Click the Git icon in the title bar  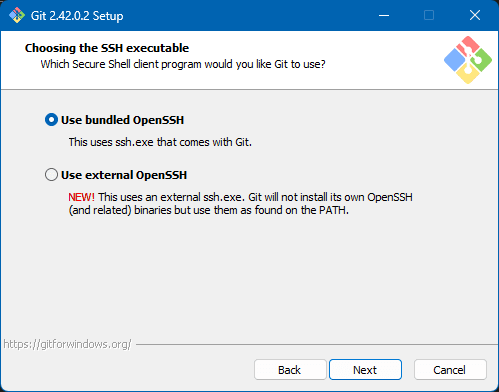click(x=17, y=15)
